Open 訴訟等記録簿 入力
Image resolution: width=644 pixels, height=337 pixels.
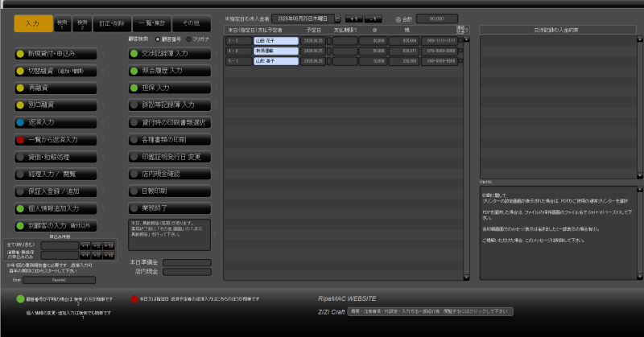point(170,105)
